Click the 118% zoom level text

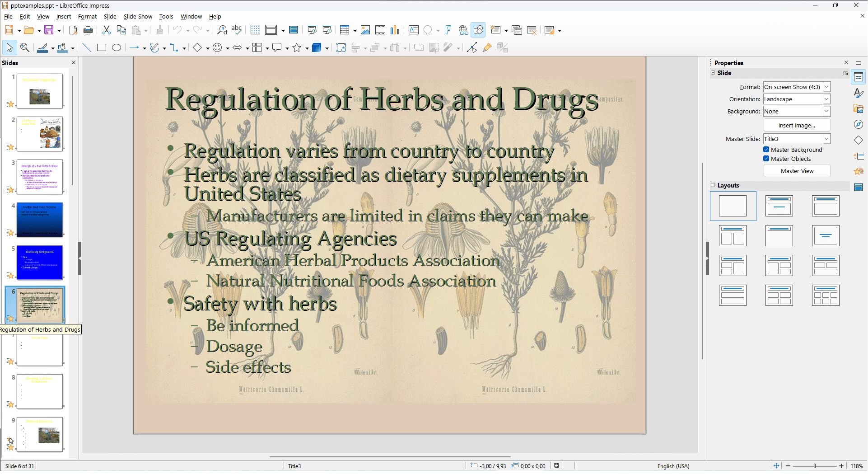(857, 466)
